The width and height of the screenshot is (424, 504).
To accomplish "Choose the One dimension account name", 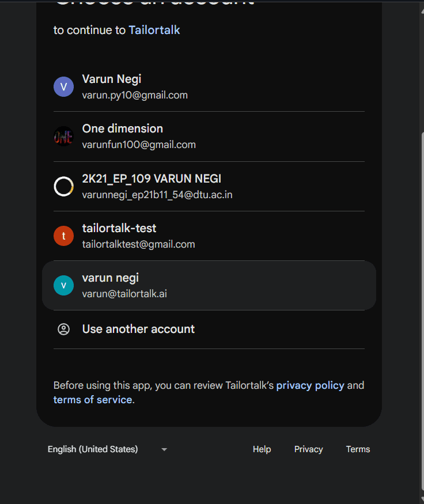I will [123, 128].
